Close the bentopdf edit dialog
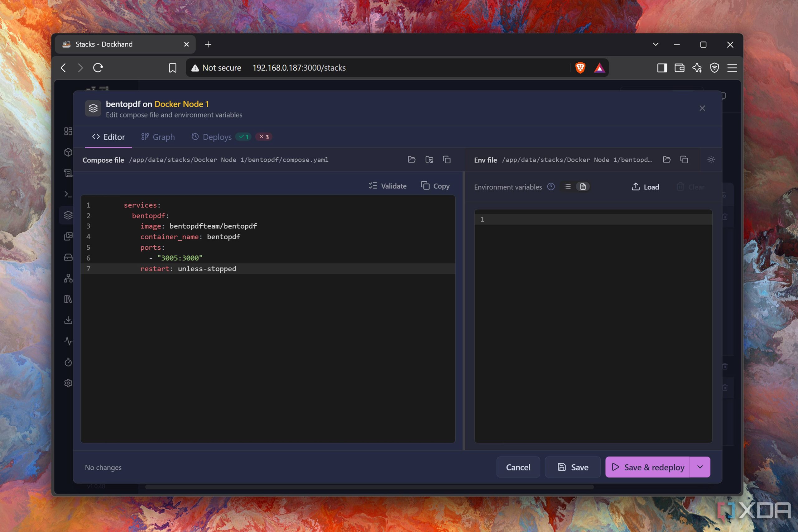This screenshot has height=532, width=798. 702,108
